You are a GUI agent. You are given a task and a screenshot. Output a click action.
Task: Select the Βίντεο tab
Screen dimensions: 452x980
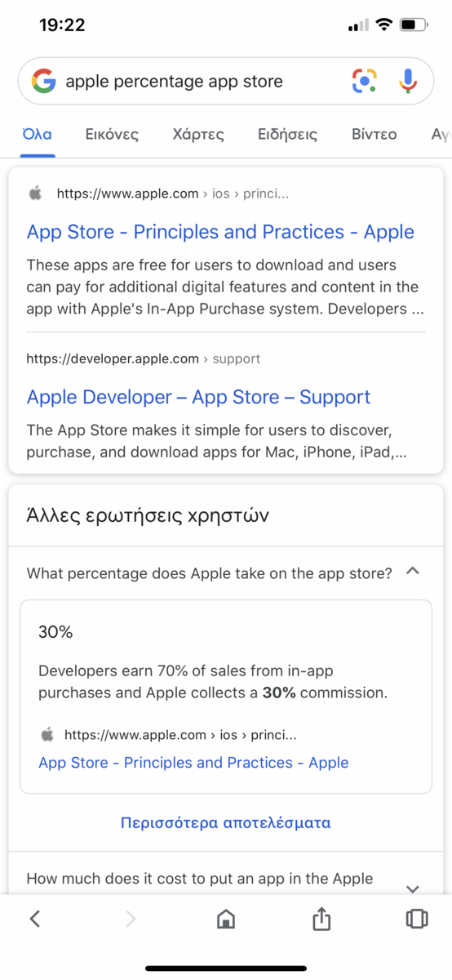374,135
